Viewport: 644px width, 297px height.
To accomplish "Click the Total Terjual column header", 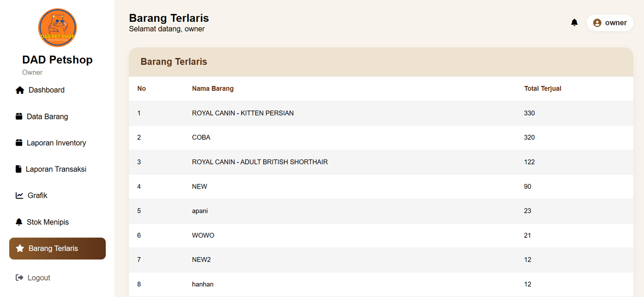I will [x=543, y=89].
